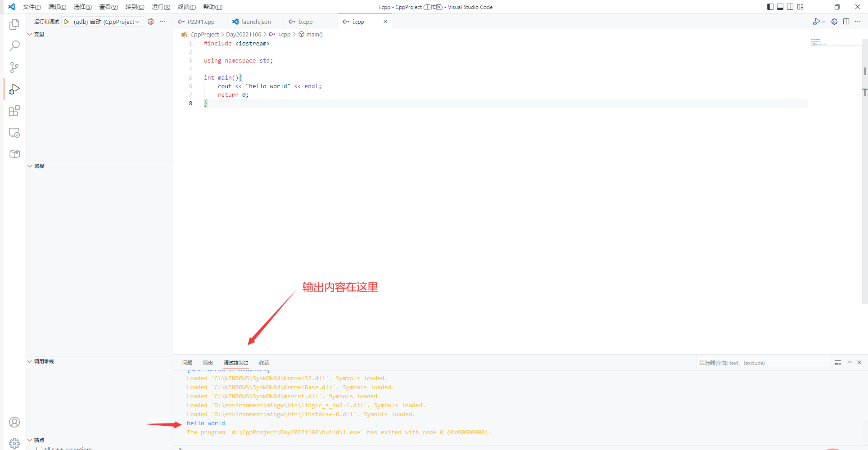The height and width of the screenshot is (450, 868).
Task: Switch to the 输出 panel tab
Action: coord(208,363)
